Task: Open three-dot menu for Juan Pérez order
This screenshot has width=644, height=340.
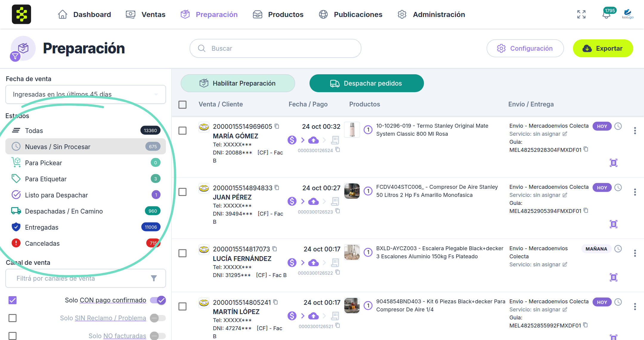Action: 635,192
